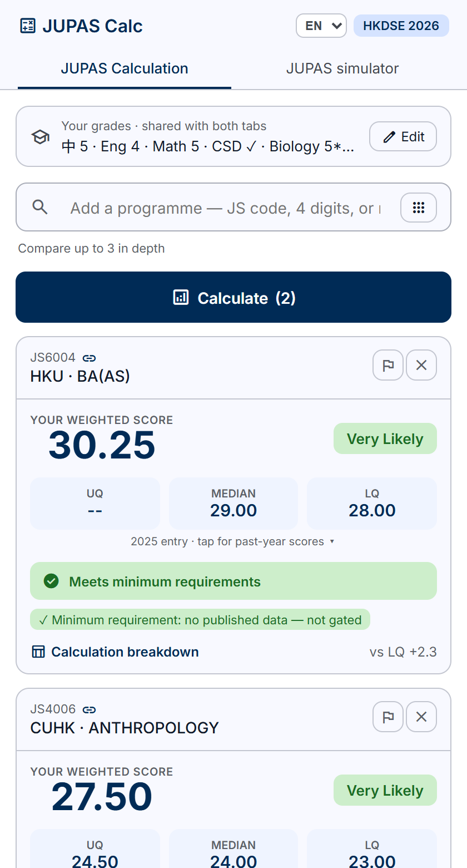Copy link icon next to JS6004

[x=89, y=358]
